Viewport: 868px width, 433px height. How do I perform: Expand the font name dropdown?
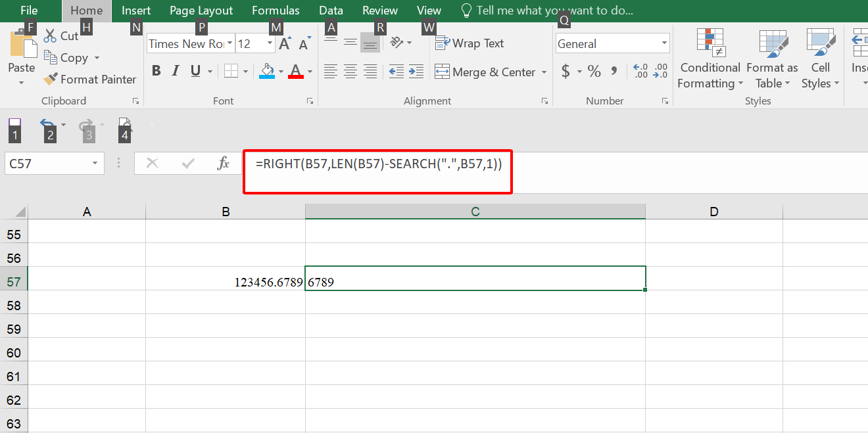pyautogui.click(x=230, y=43)
